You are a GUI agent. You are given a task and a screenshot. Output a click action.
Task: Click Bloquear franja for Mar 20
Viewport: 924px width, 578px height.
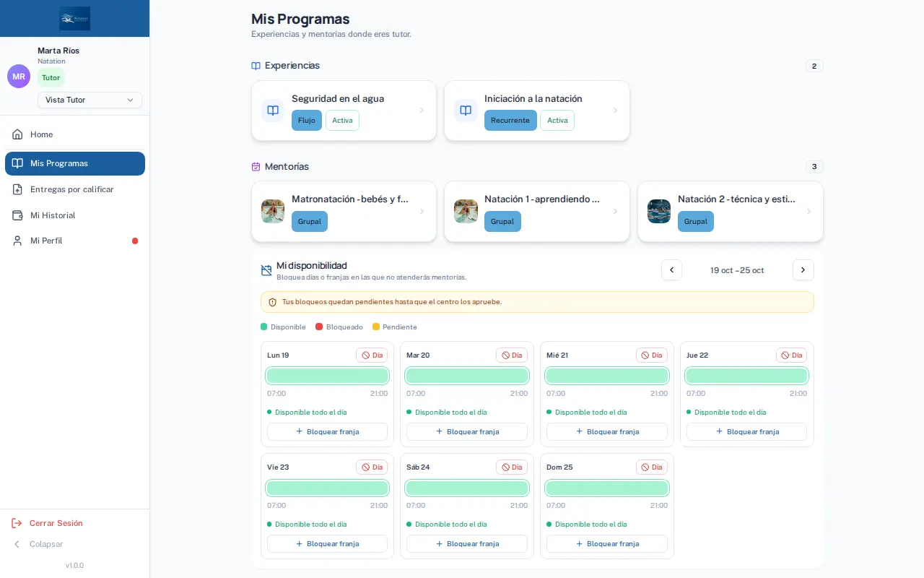point(467,431)
